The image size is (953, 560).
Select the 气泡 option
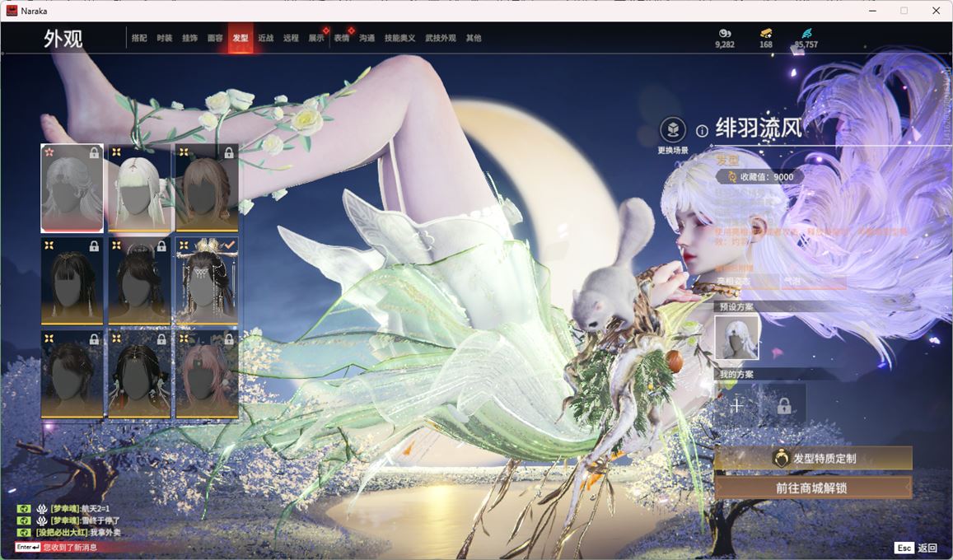tap(813, 281)
